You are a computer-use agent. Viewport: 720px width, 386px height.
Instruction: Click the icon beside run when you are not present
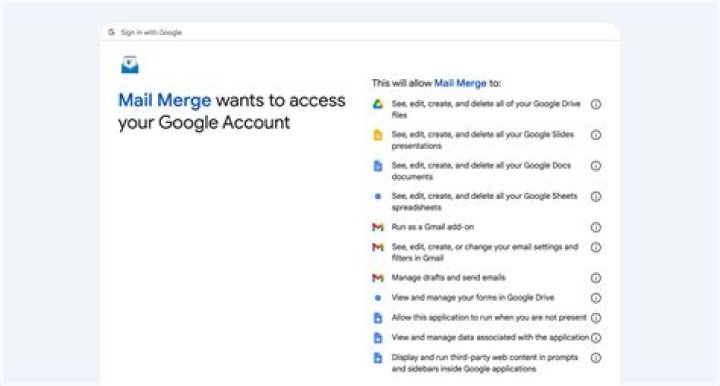click(377, 318)
